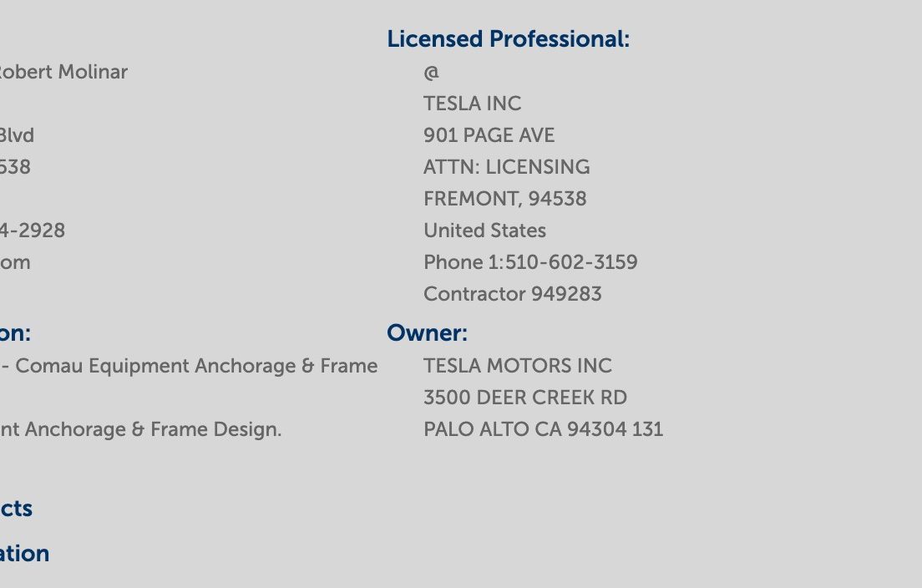Click the Anchorage & Frame Design description
The width and height of the screenshot is (922, 588).
(153, 429)
